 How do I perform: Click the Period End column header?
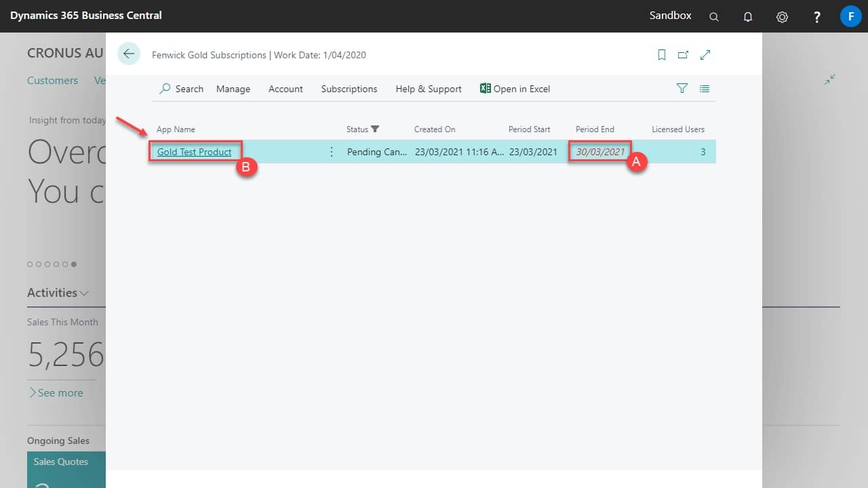coord(595,129)
